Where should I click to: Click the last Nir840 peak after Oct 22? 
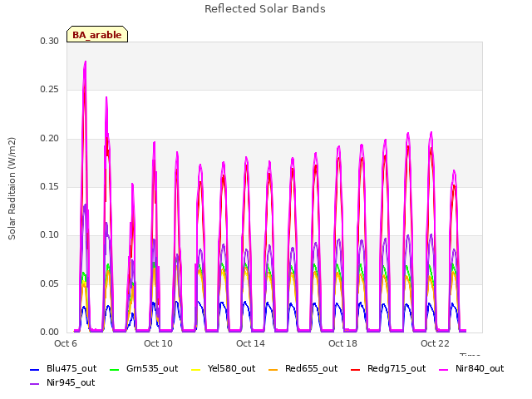[454, 172]
